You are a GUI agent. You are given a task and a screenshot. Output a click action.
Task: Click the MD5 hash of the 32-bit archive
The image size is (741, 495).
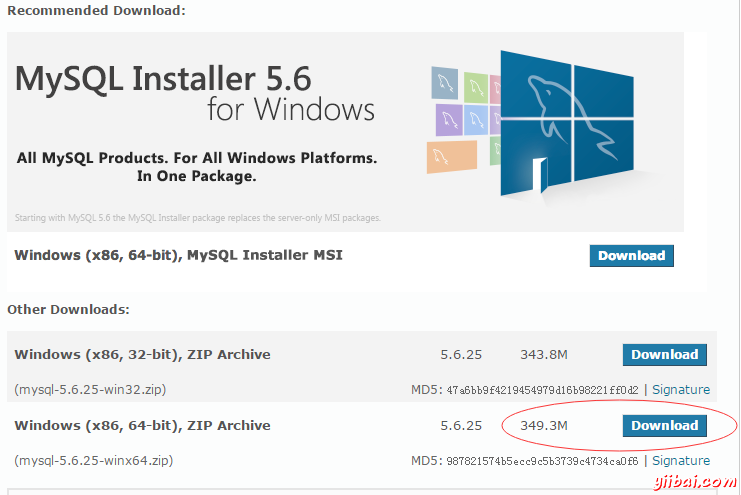[540, 389]
